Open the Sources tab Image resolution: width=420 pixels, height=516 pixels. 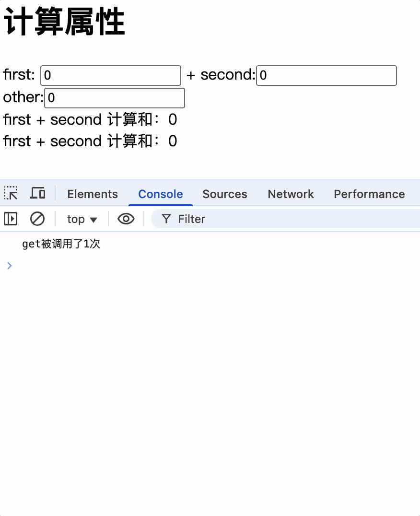(x=225, y=194)
